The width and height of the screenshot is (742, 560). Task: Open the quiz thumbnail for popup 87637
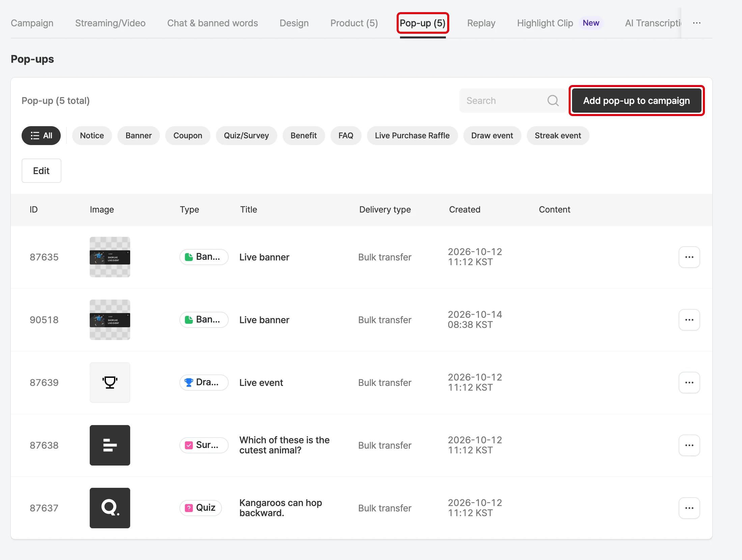tap(110, 508)
